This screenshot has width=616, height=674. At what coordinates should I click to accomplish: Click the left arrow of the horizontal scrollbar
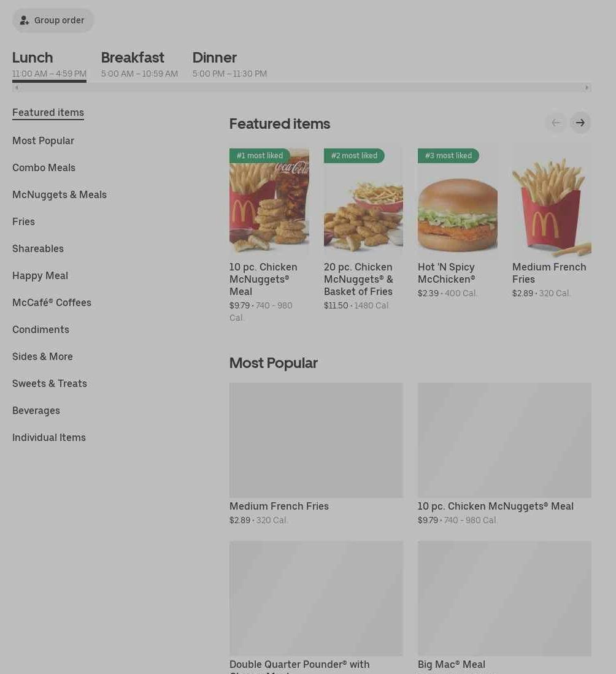17,88
